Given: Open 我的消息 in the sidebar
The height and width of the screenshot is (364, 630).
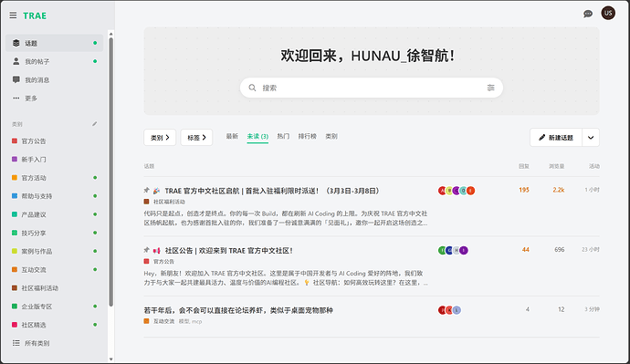Looking at the screenshot, I should click(54, 80).
